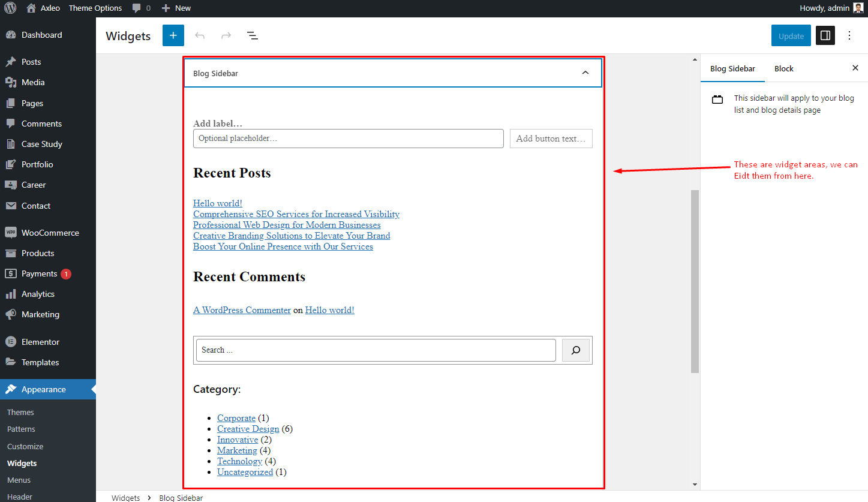Collapse the Blog Sidebar widget area

coord(585,73)
